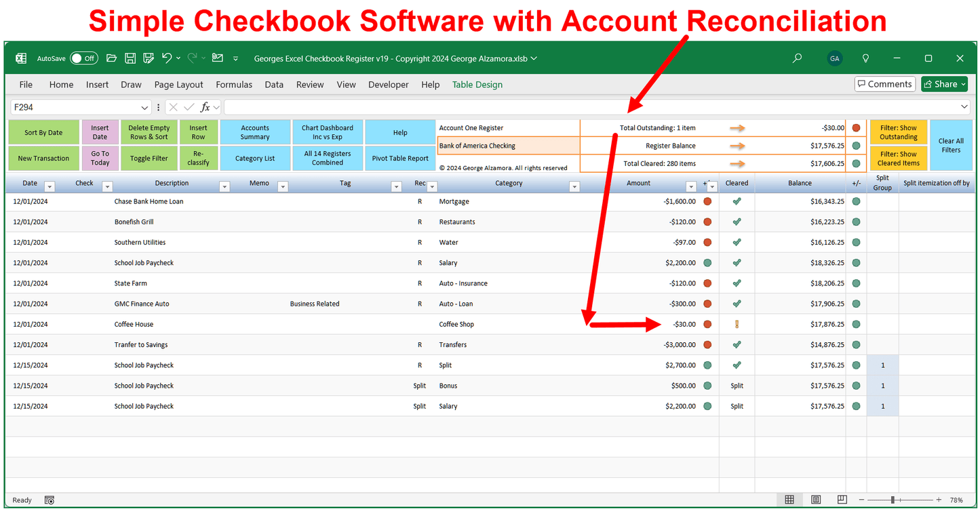
Task: Click the three-dot handle beside Name Box
Action: [x=158, y=107]
